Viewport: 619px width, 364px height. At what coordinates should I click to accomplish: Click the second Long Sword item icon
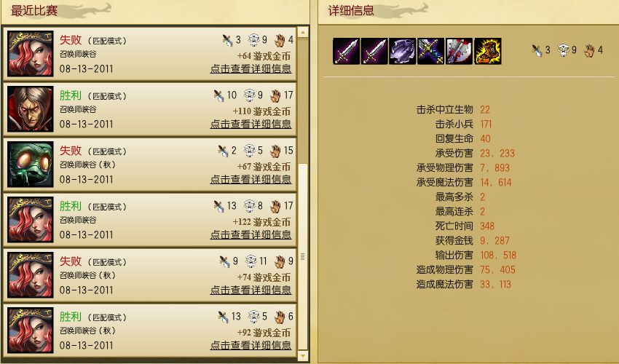tap(374, 51)
